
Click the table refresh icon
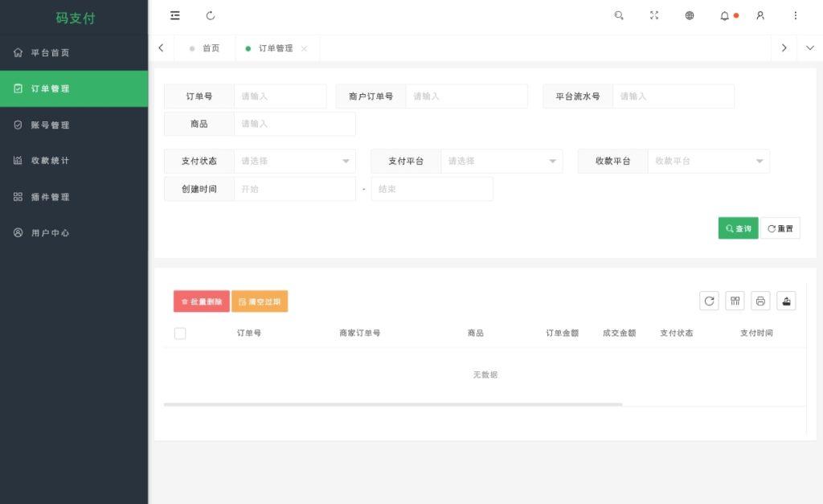tap(709, 301)
